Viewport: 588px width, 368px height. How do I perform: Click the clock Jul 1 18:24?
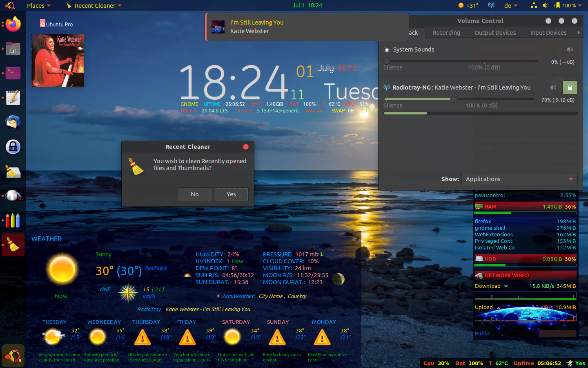pos(307,5)
